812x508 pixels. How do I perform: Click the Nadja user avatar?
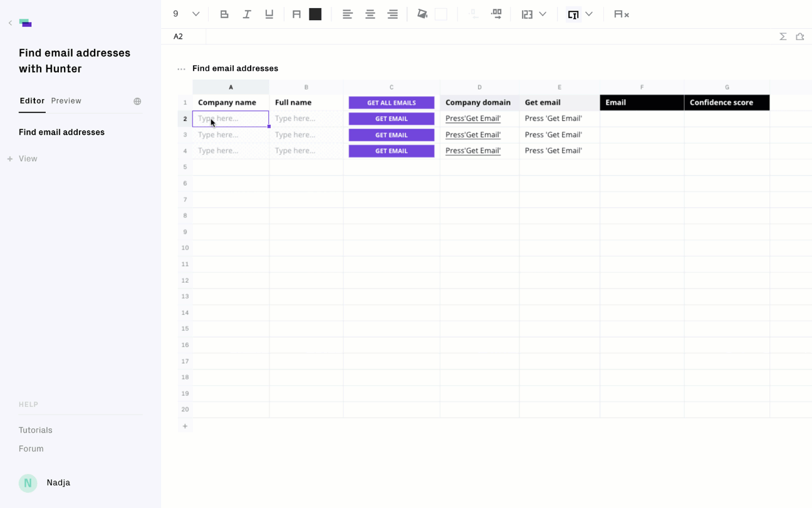(x=28, y=483)
